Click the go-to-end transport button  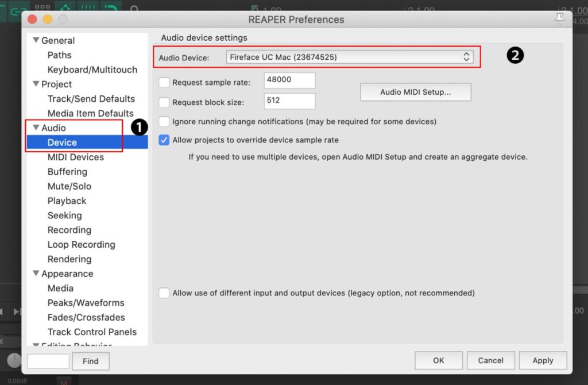pyautogui.click(x=17, y=311)
